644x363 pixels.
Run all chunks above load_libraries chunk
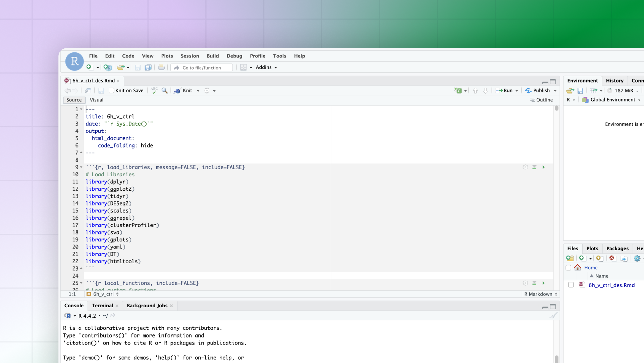pyautogui.click(x=534, y=167)
